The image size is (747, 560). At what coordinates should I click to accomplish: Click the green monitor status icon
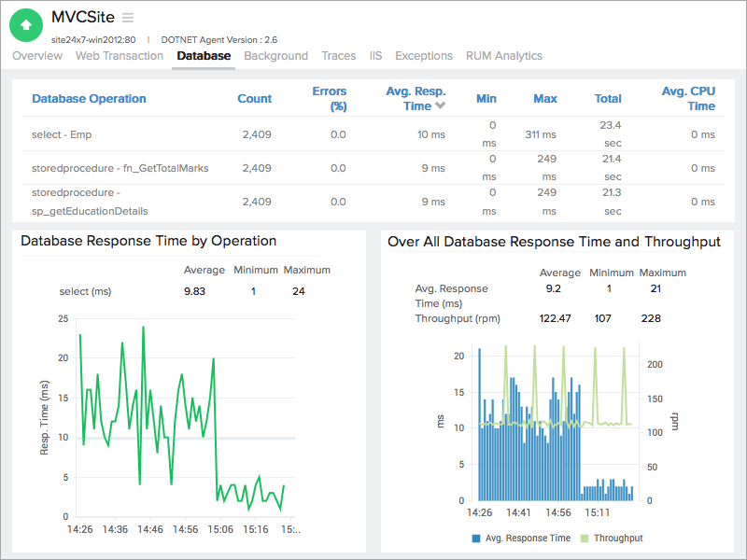(x=24, y=24)
